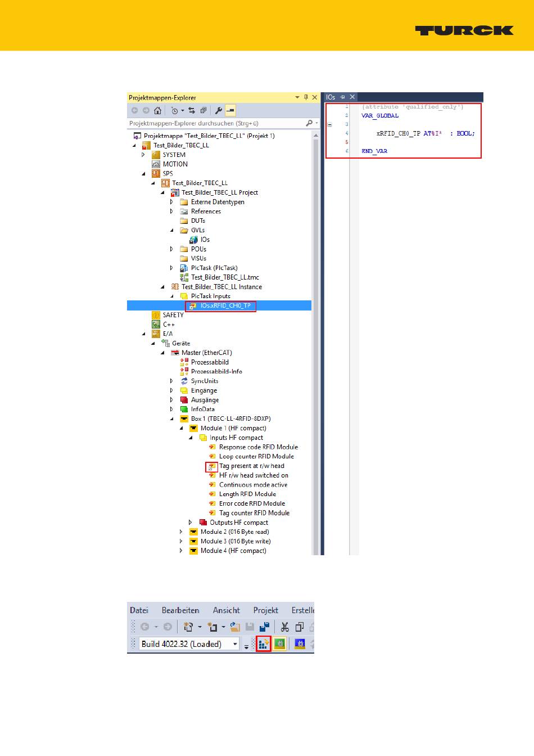
Task: Open the Ansicht menu
Action: 227,610
